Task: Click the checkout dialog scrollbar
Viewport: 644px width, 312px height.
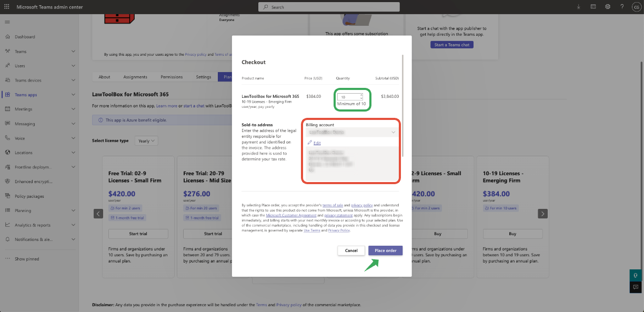Action: pyautogui.click(x=403, y=105)
